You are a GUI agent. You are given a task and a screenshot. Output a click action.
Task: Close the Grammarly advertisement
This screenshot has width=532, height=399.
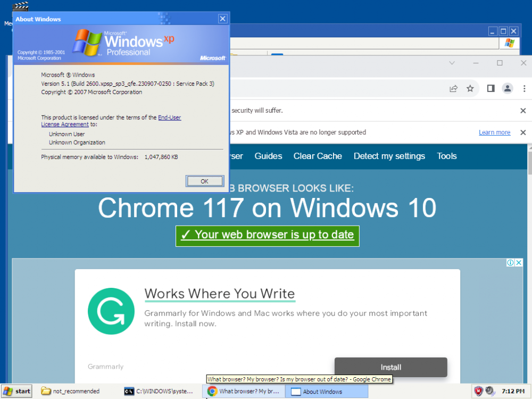click(519, 263)
